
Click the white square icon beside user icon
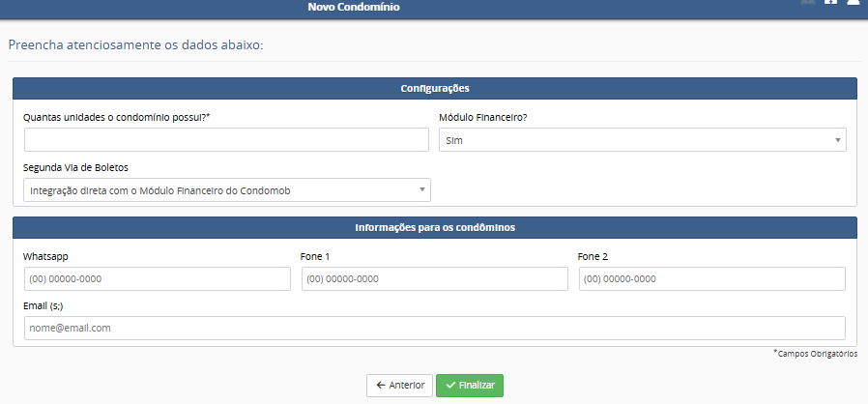click(831, 3)
